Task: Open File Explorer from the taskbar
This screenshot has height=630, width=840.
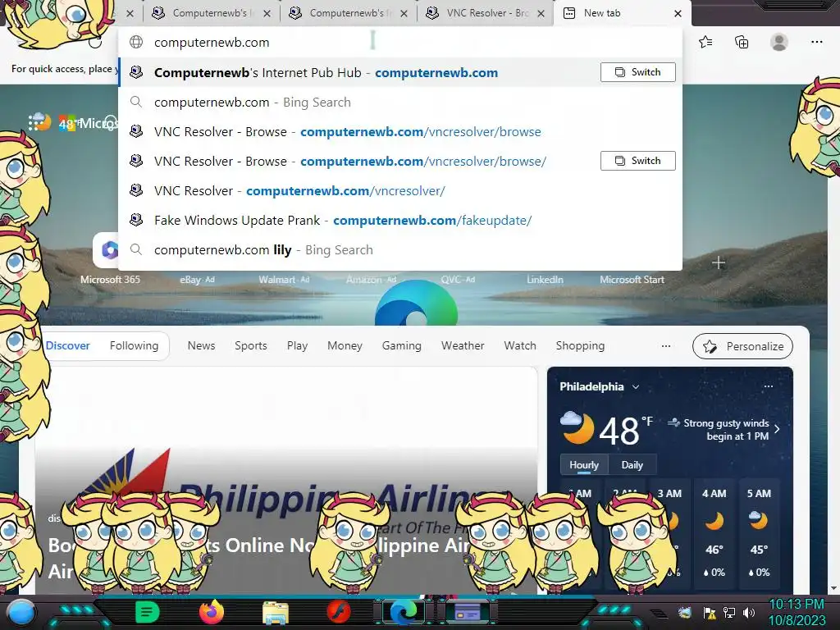Action: click(x=276, y=612)
